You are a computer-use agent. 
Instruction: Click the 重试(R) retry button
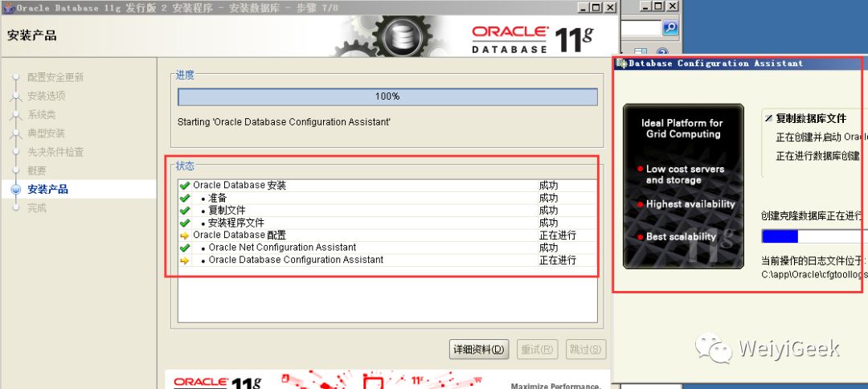pyautogui.click(x=537, y=349)
